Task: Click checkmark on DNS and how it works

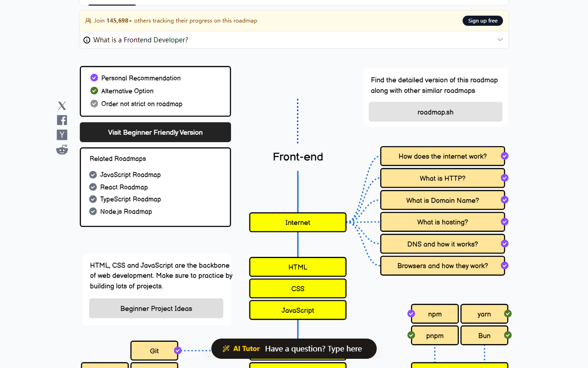Action: pos(504,243)
